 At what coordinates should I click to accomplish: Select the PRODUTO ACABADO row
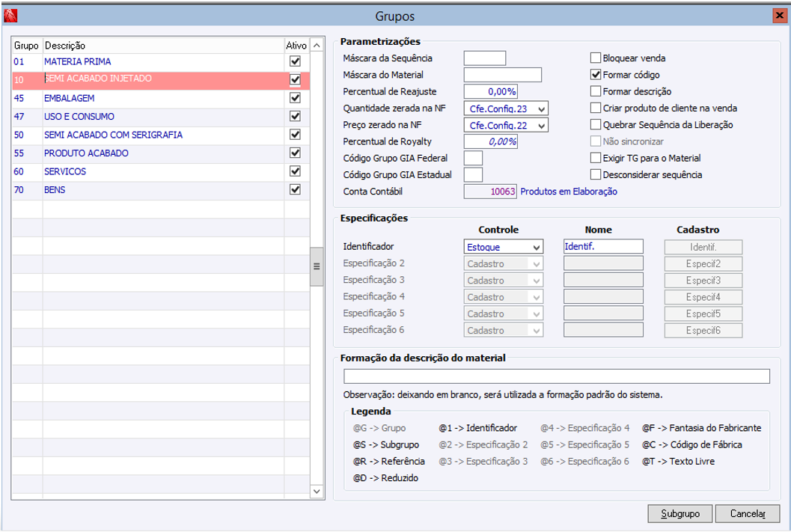(161, 153)
